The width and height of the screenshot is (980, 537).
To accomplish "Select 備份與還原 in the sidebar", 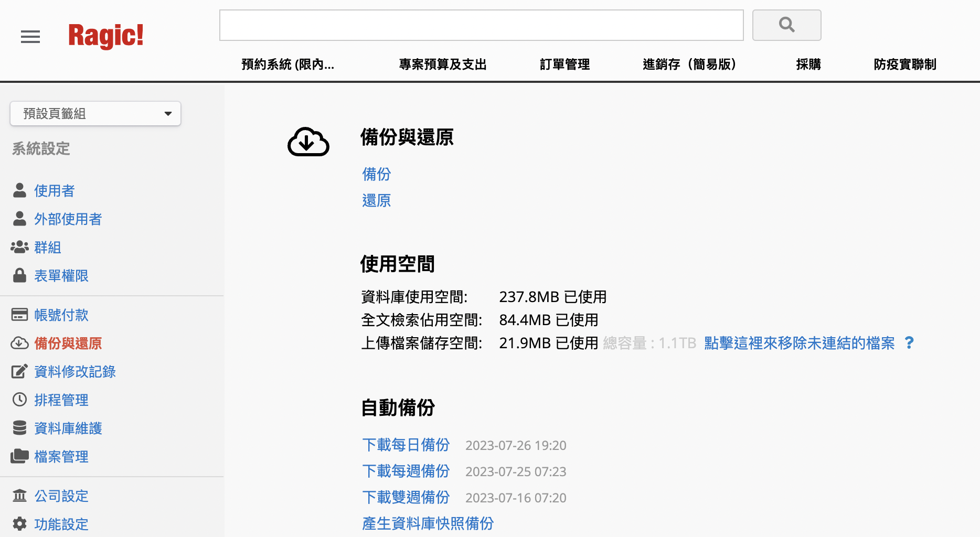I will [68, 343].
